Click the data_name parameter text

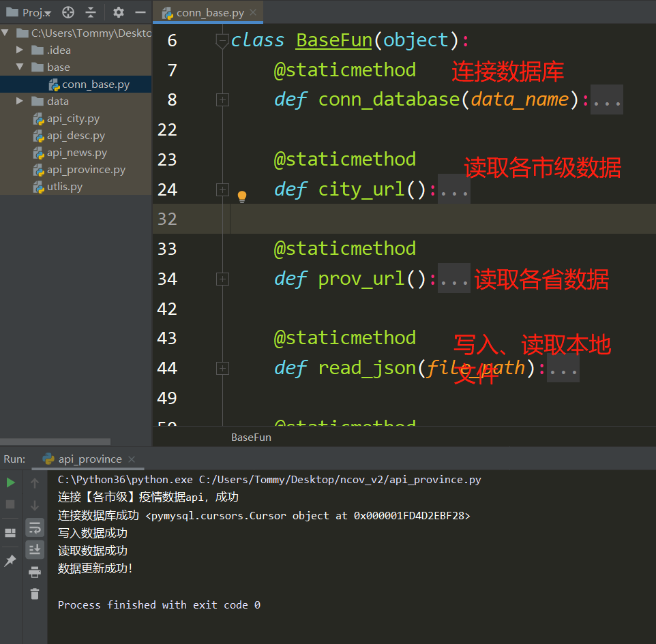tap(520, 99)
